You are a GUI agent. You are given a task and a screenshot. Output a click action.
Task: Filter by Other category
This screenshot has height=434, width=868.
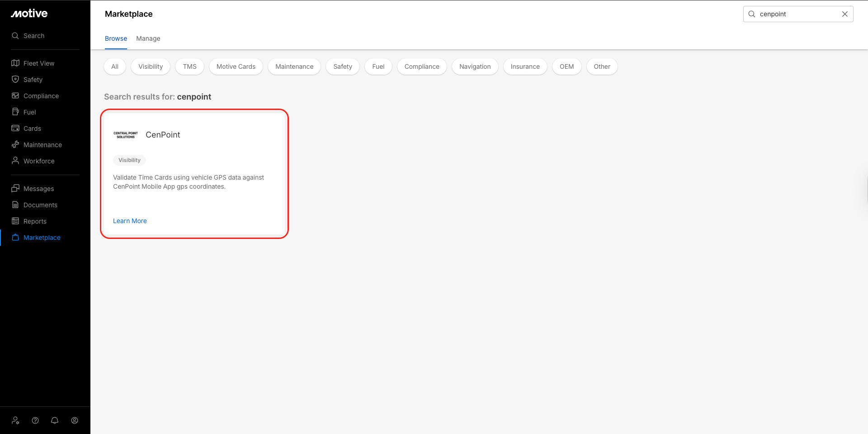(602, 67)
